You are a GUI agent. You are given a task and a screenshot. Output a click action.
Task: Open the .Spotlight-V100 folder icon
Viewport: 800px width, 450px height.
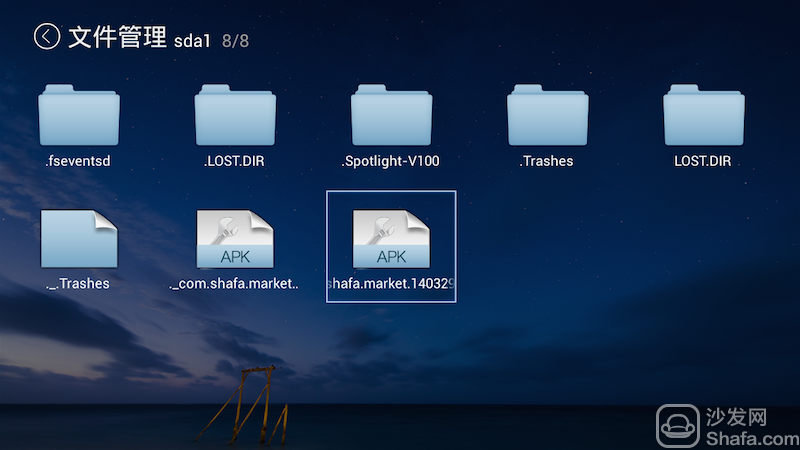pyautogui.click(x=391, y=115)
